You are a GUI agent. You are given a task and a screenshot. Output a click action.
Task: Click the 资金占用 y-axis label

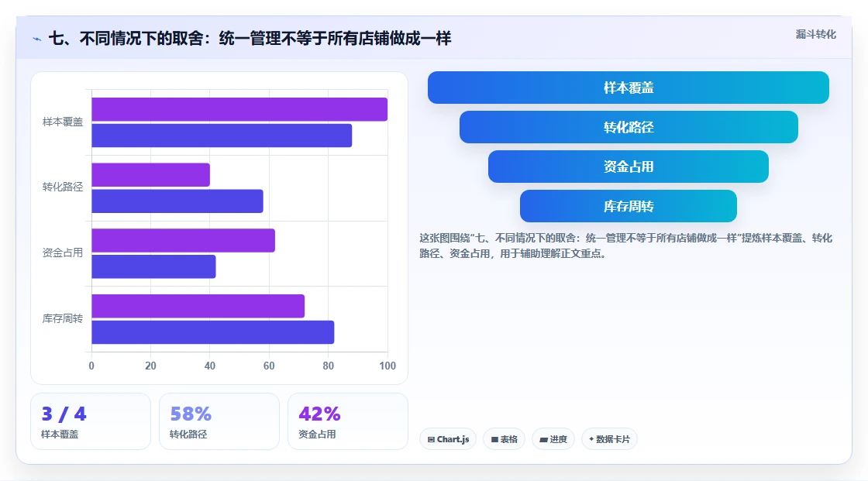[63, 253]
